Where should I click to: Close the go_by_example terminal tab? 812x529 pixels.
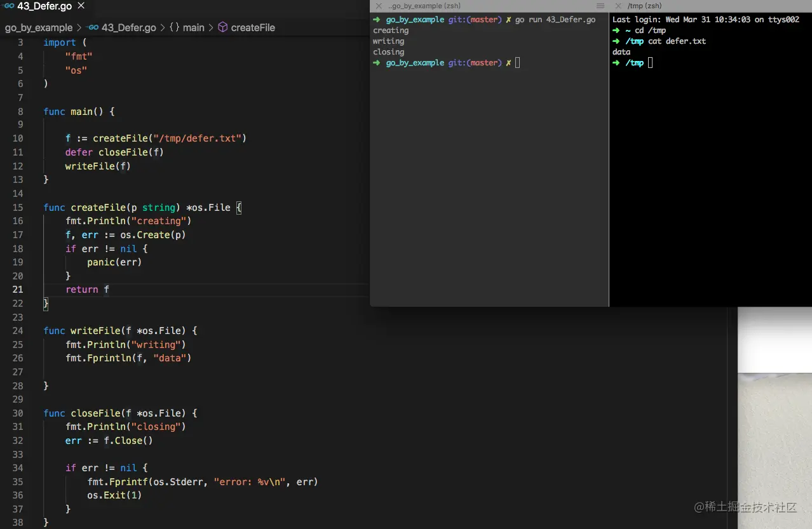[379, 6]
